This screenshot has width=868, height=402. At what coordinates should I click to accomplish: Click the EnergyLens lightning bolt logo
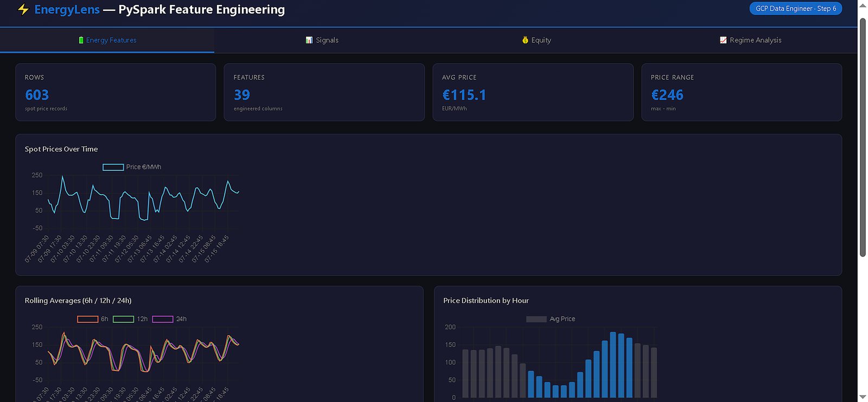click(x=23, y=10)
